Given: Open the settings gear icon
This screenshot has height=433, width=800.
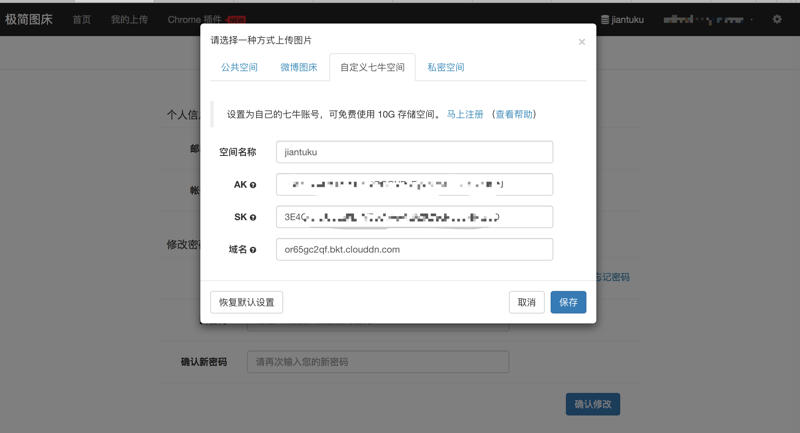Looking at the screenshot, I should [x=777, y=19].
